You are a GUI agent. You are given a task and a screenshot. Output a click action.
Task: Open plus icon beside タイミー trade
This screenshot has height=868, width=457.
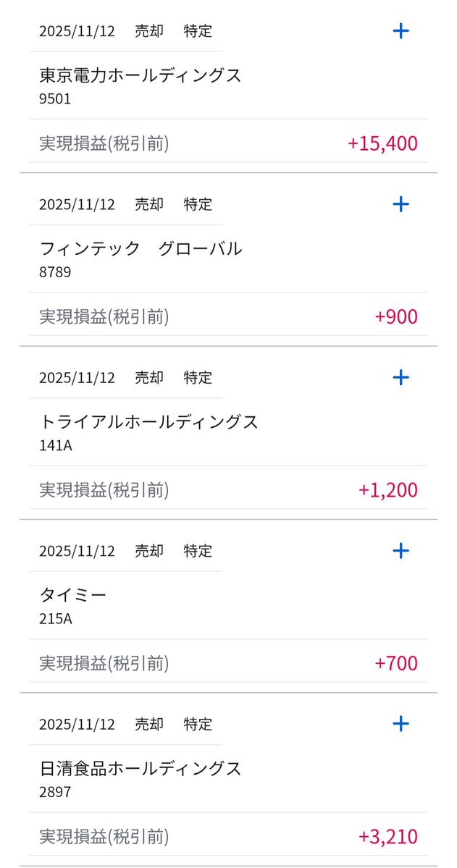401,551
